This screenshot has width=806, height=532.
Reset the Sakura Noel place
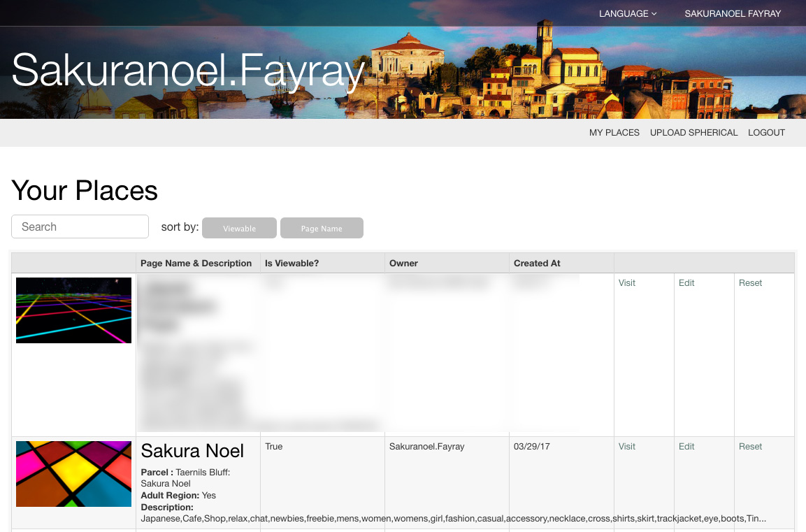[750, 446]
